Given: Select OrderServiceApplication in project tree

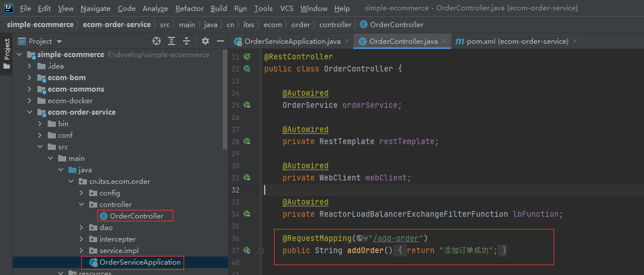Looking at the screenshot, I should click(x=135, y=262).
